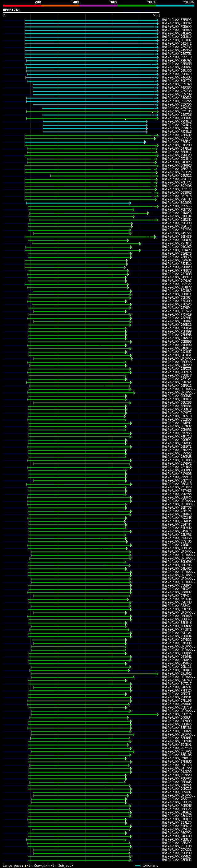
Task: Select the UniRef100_B1EG10 label
Action: pos(177,826)
